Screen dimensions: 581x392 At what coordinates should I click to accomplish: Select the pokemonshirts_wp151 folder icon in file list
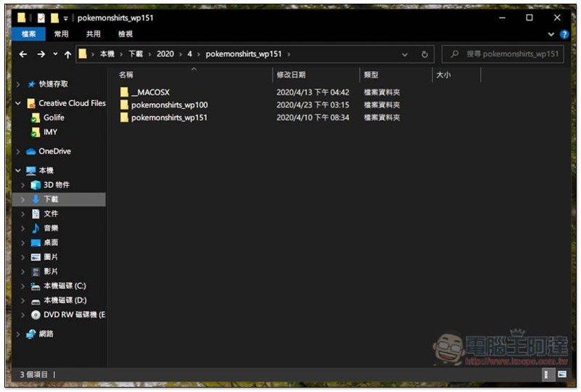124,118
